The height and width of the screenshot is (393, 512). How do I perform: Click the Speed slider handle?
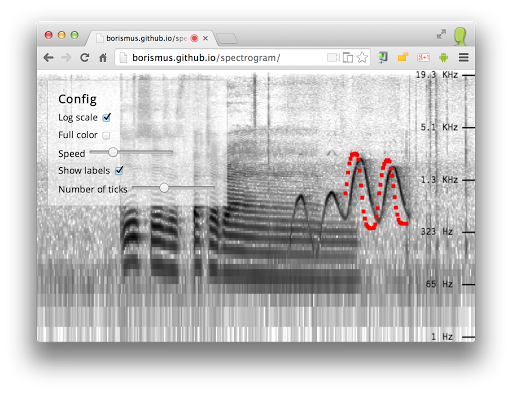pyautogui.click(x=113, y=152)
